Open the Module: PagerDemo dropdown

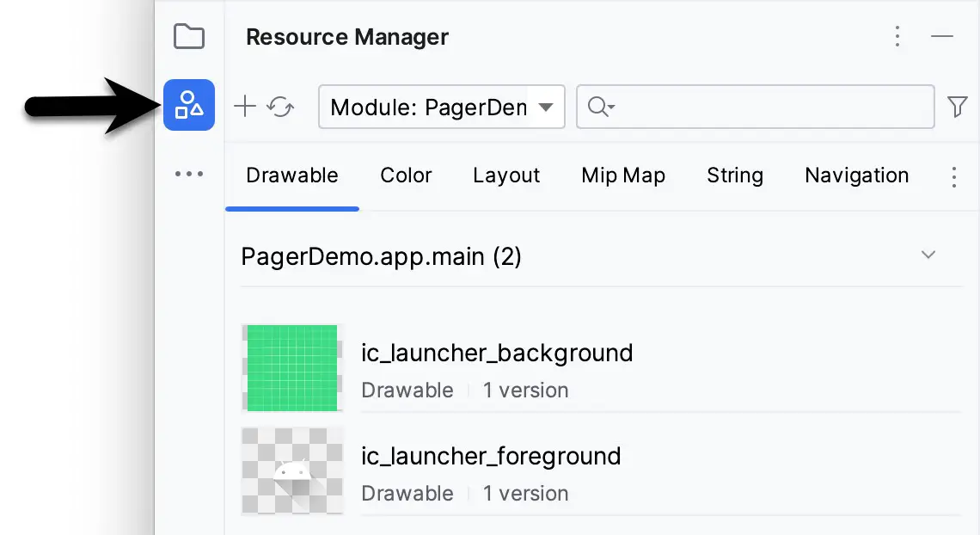442,107
